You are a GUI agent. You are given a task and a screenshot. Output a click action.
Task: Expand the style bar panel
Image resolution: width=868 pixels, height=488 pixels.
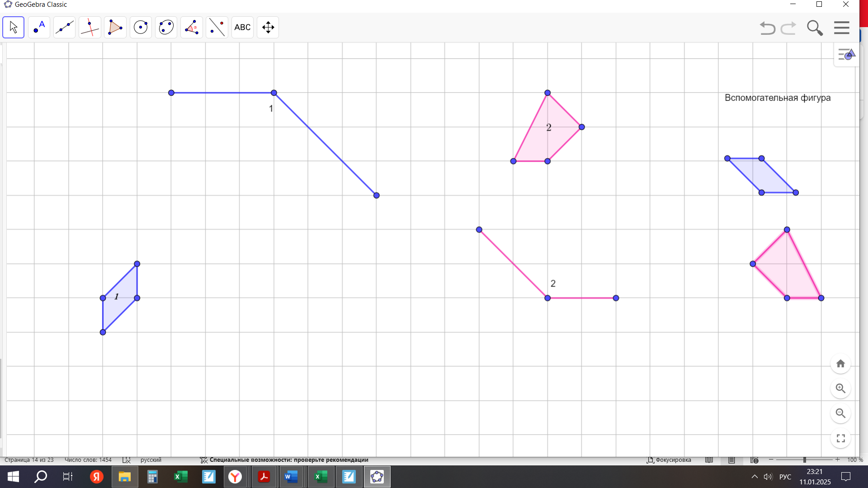pos(846,55)
